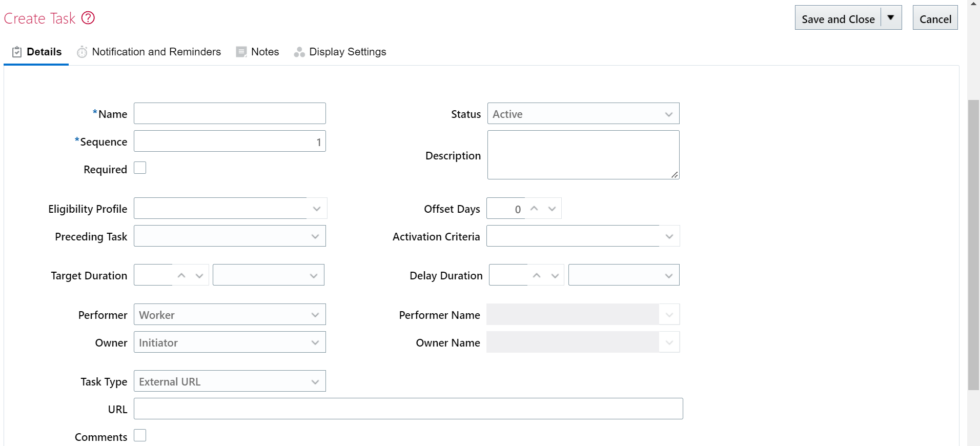The width and height of the screenshot is (980, 446).
Task: Decrease Offset Days with down arrow
Action: pyautogui.click(x=552, y=209)
